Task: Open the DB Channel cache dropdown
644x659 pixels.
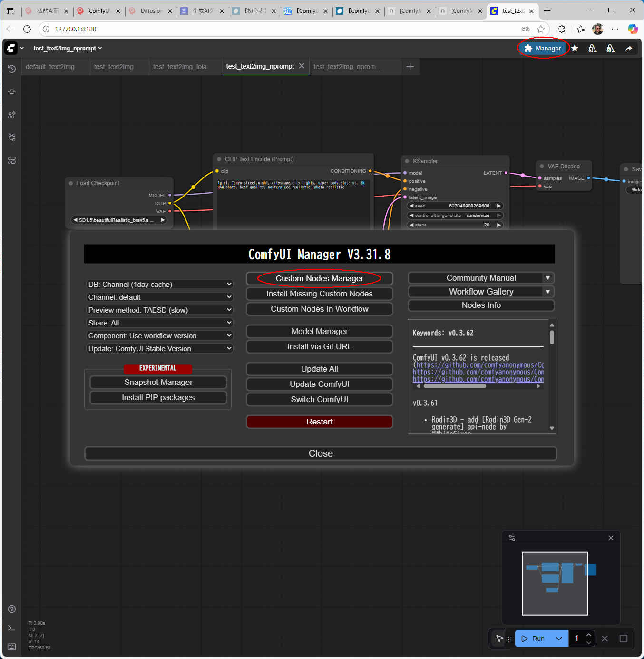Action: coord(159,284)
